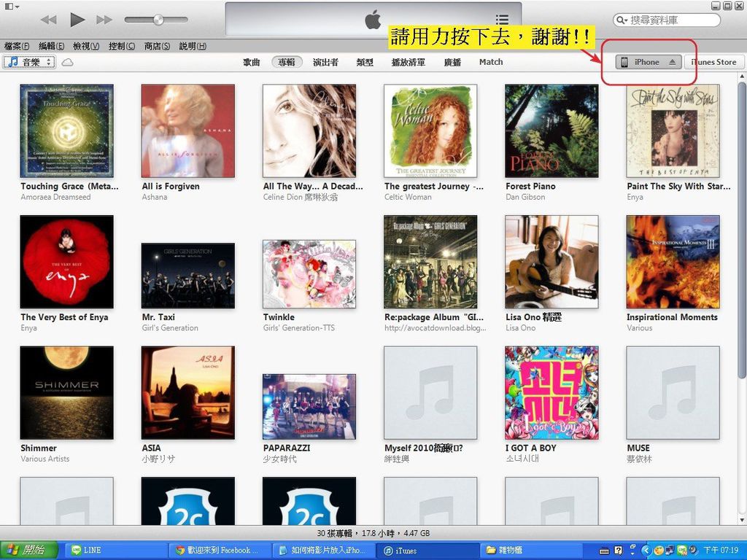This screenshot has width=747, height=560.
Task: Open Celine Dion All The Way album cover
Action: (309, 131)
